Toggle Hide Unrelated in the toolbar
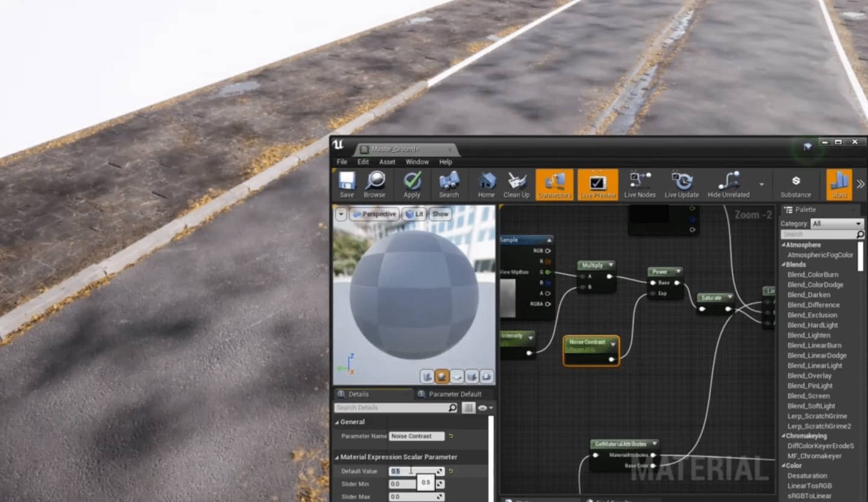Screen dimensions: 868x502 [x=729, y=184]
